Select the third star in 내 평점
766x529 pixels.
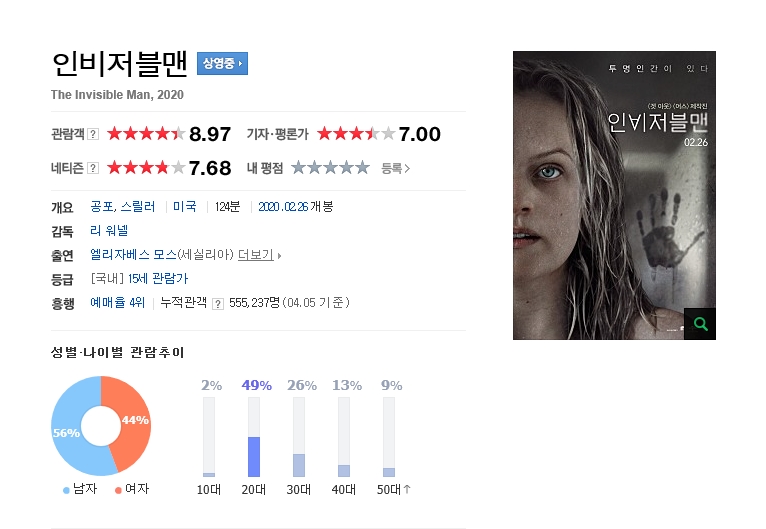coord(330,168)
